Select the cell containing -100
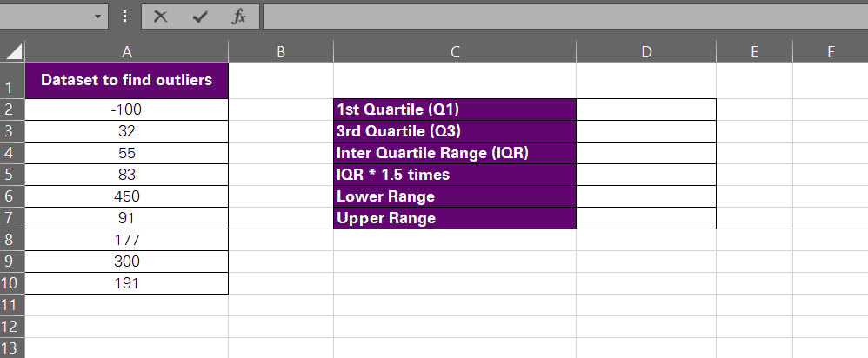The height and width of the screenshot is (358, 868). click(127, 109)
